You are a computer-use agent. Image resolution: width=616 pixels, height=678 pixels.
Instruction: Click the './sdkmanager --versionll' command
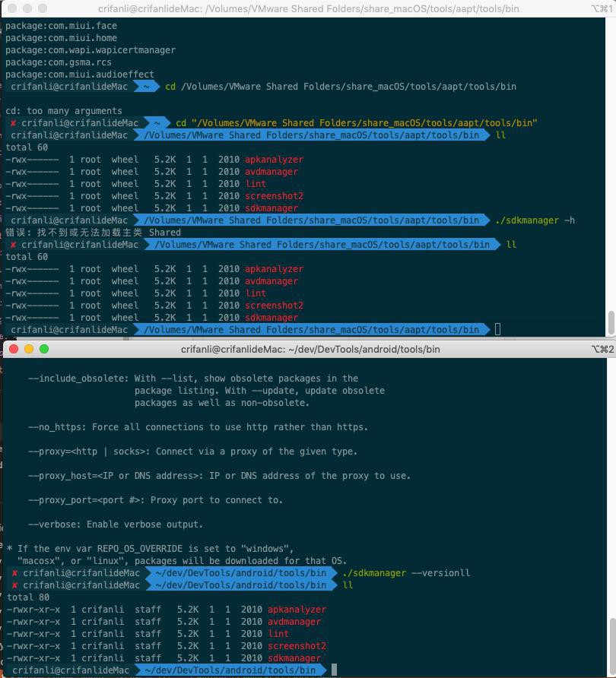(x=406, y=573)
